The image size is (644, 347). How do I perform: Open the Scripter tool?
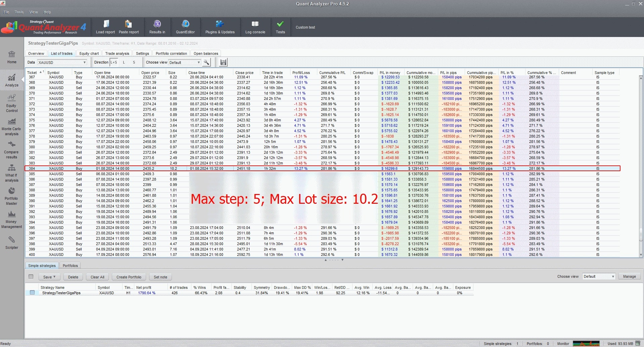(x=12, y=242)
